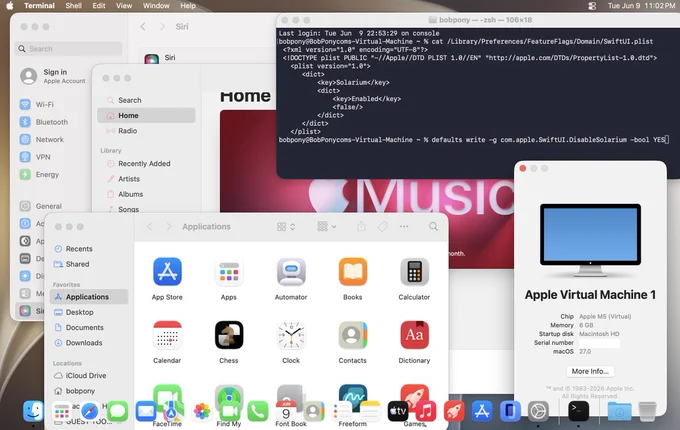Click the Finder window share icon
The image size is (680, 430).
click(361, 226)
